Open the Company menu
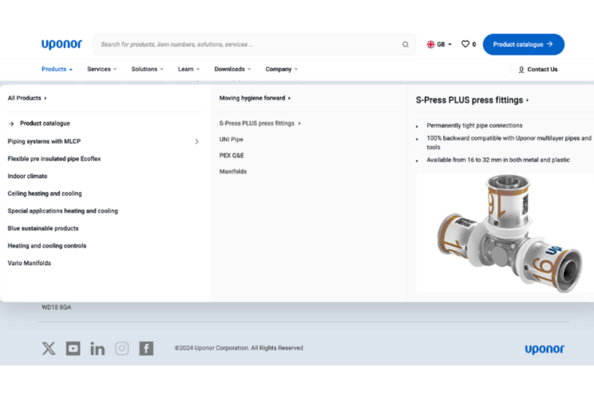 281,69
